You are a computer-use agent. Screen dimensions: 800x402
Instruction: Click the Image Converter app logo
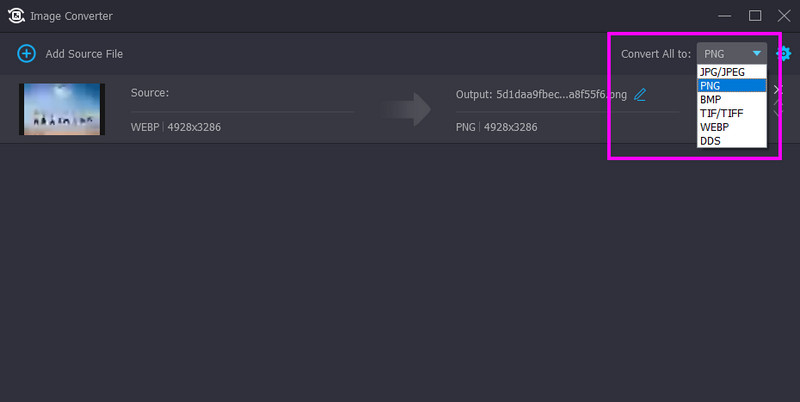16,16
